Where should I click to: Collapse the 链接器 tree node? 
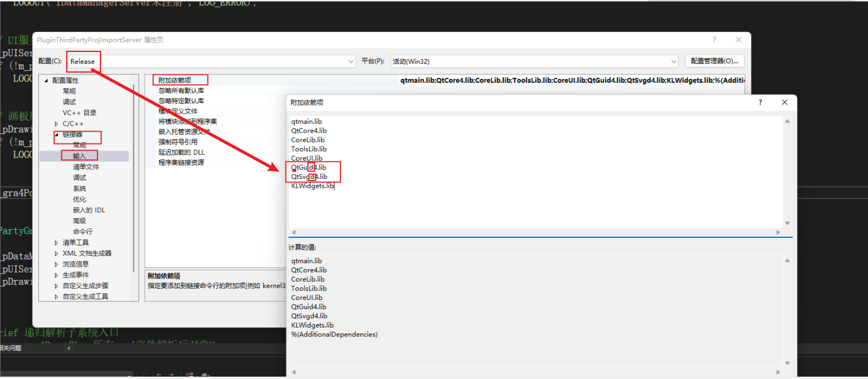coord(57,135)
